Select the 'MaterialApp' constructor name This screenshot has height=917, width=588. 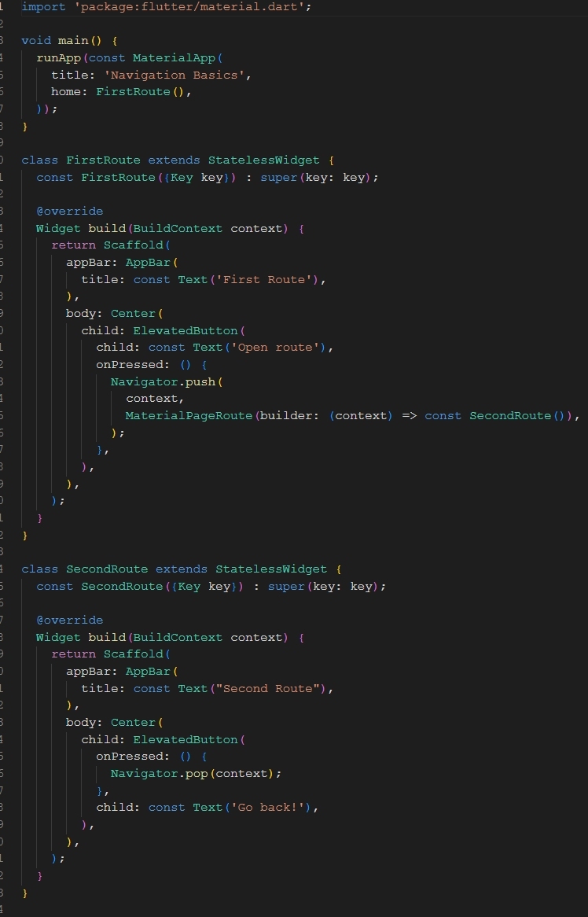[x=175, y=58]
